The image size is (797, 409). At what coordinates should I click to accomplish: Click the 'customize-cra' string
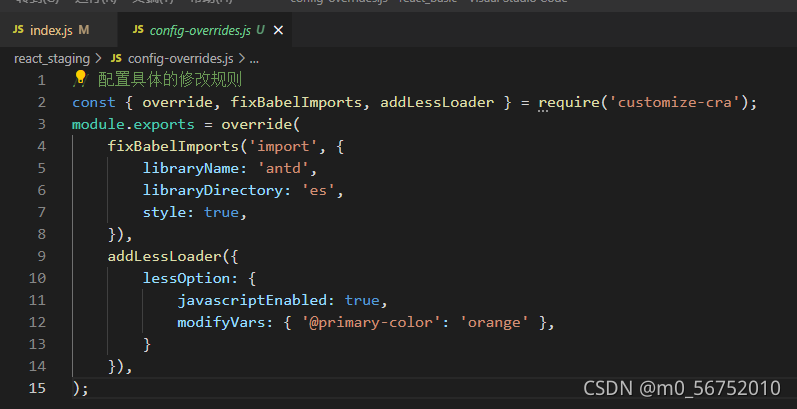675,102
